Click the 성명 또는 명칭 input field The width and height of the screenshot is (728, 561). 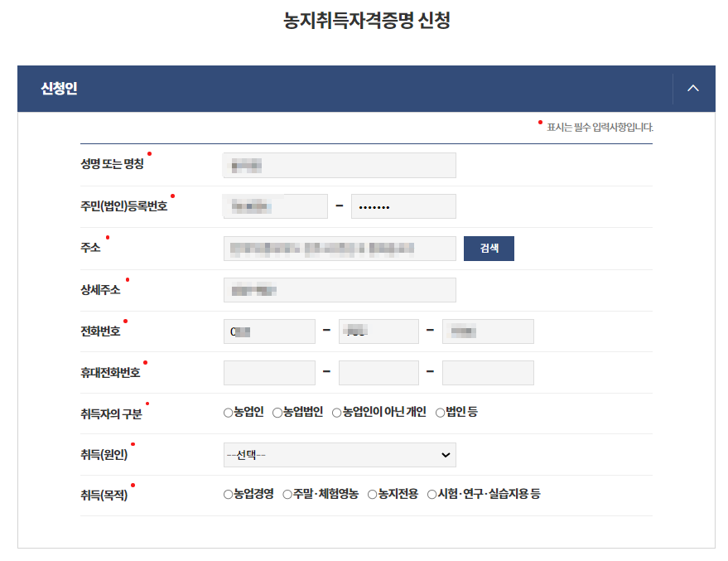click(x=339, y=165)
